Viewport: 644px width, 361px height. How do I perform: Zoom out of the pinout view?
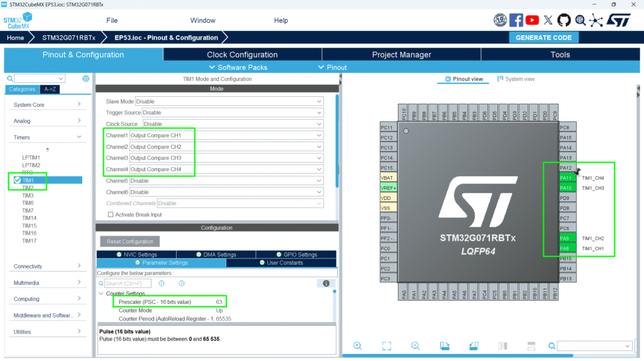(x=415, y=346)
